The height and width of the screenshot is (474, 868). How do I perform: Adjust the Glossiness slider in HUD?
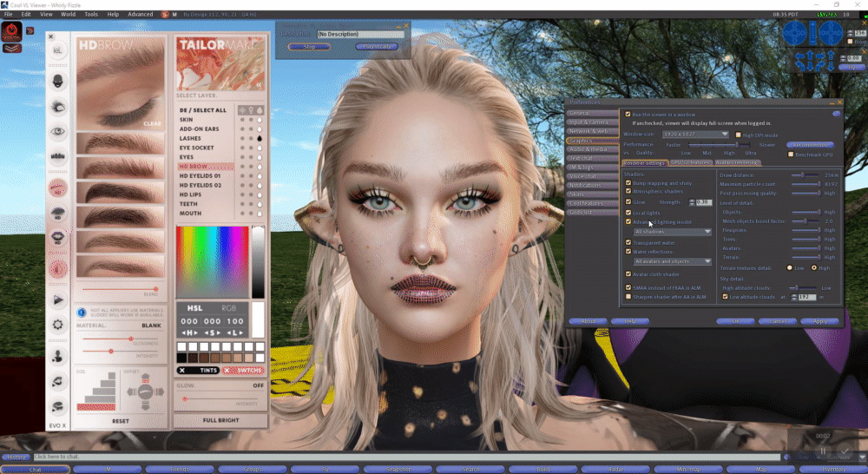pos(120,339)
